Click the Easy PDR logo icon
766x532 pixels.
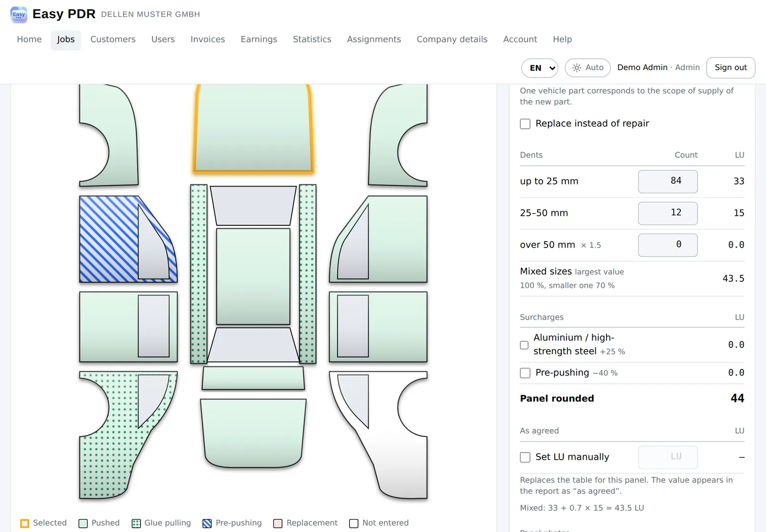(x=19, y=14)
